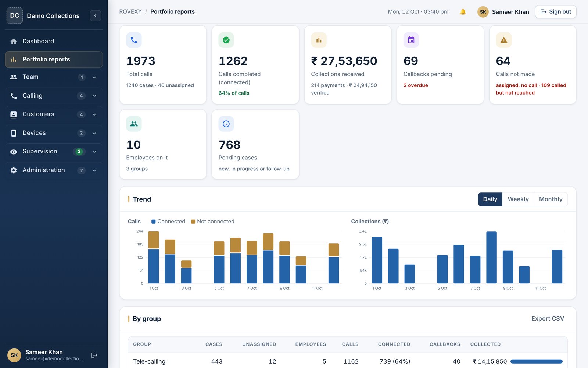This screenshot has width=588, height=368.
Task: Click the Calling phone icon in the sidebar
Action: tap(14, 96)
